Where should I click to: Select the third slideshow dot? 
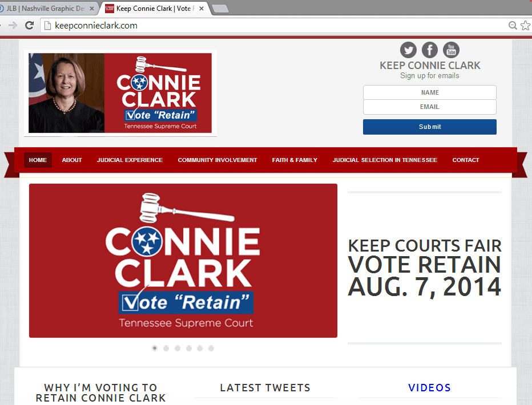click(178, 348)
